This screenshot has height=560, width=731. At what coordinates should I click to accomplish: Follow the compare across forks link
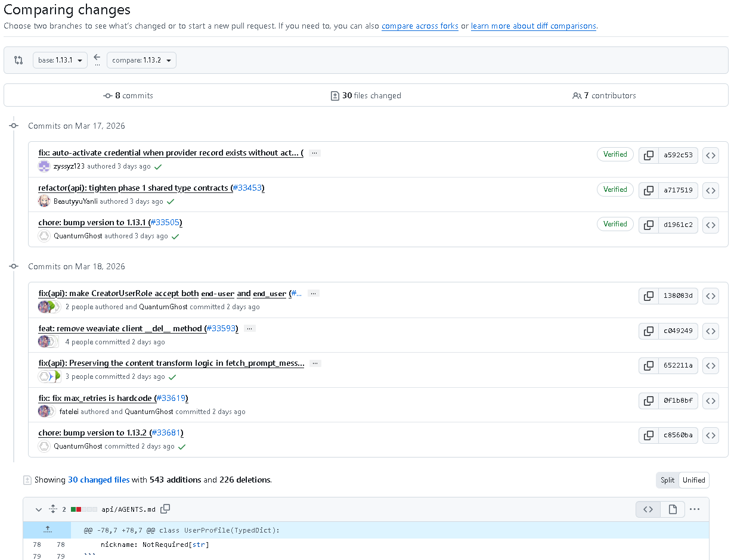[x=420, y=26]
